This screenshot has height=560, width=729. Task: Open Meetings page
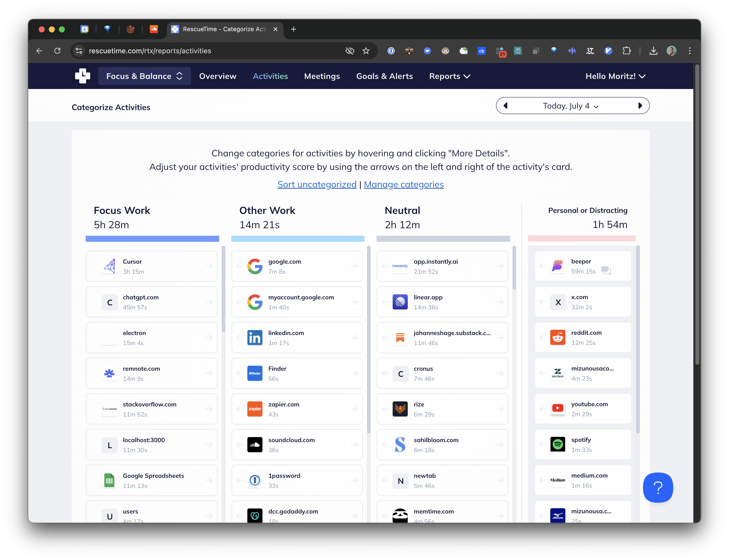[322, 76]
